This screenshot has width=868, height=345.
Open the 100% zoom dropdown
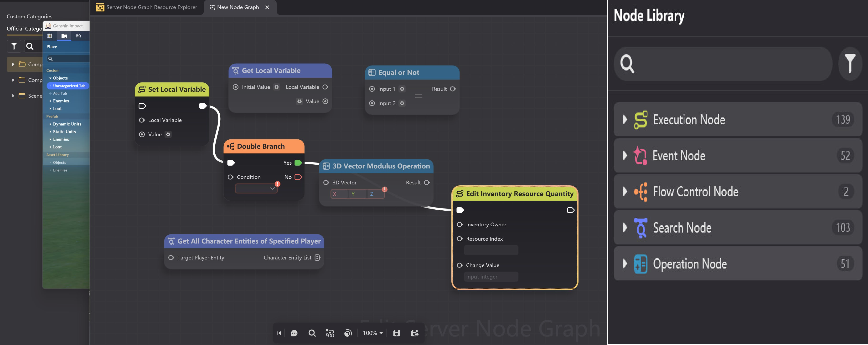tap(373, 333)
